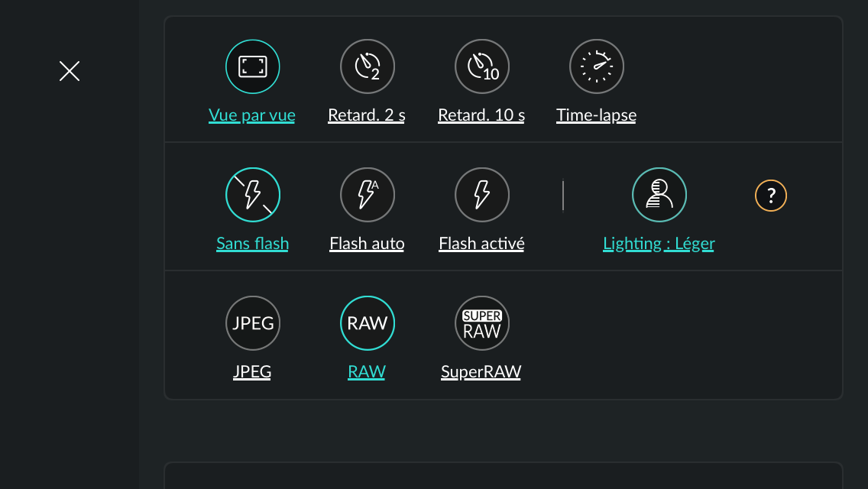Screen dimensions: 868x489
Task: Click the Lighting : Léger label
Action: [659, 244]
